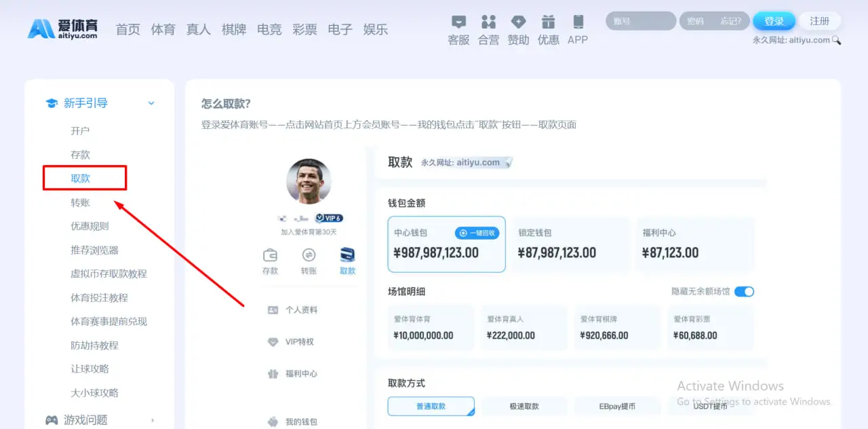868x429 pixels.
Task: Click the 爱体育体育 ¥10,000,000.00 venue card
Action: tap(431, 328)
